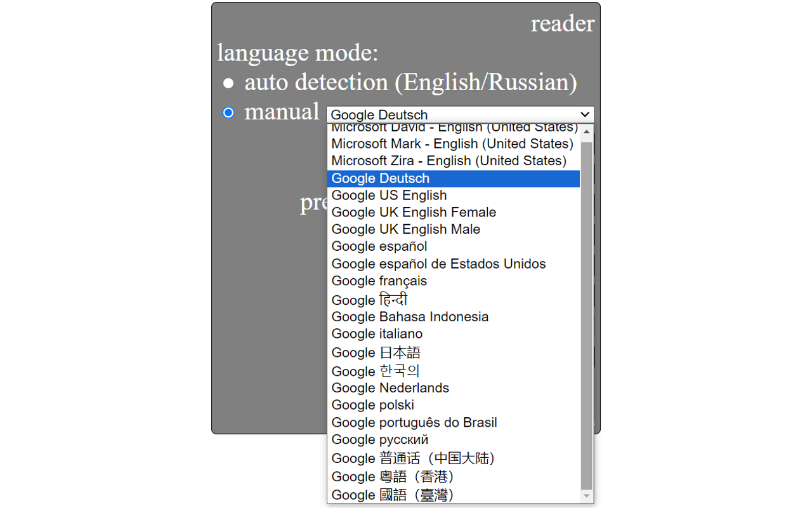The height and width of the screenshot is (508, 812).
Task: Choose Google 國語（臺灣）option
Action: tap(454, 495)
